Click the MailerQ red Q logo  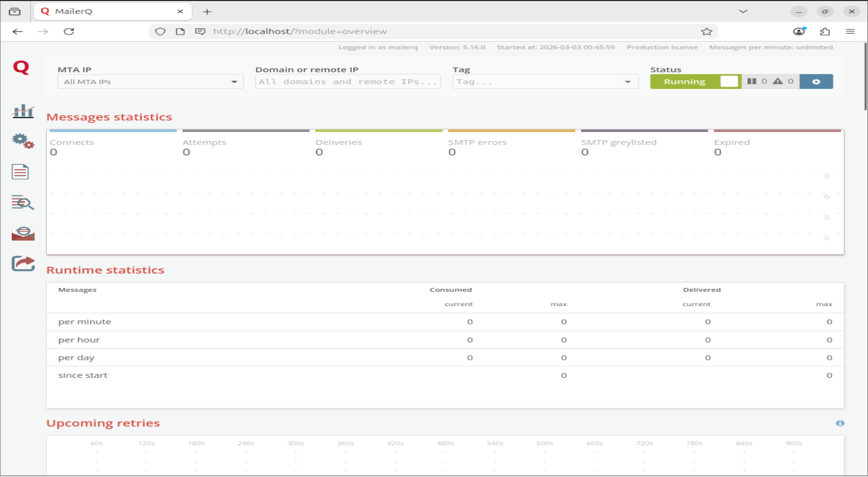(x=21, y=68)
